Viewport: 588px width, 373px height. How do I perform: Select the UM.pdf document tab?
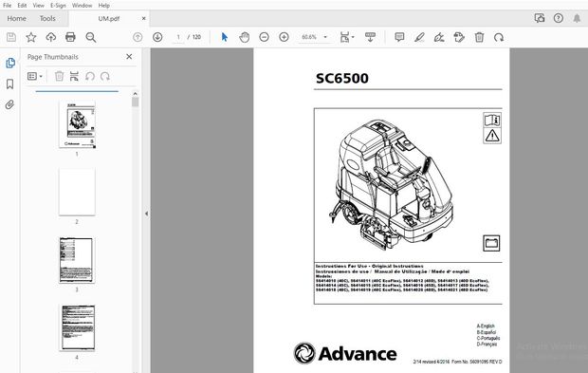pyautogui.click(x=109, y=18)
